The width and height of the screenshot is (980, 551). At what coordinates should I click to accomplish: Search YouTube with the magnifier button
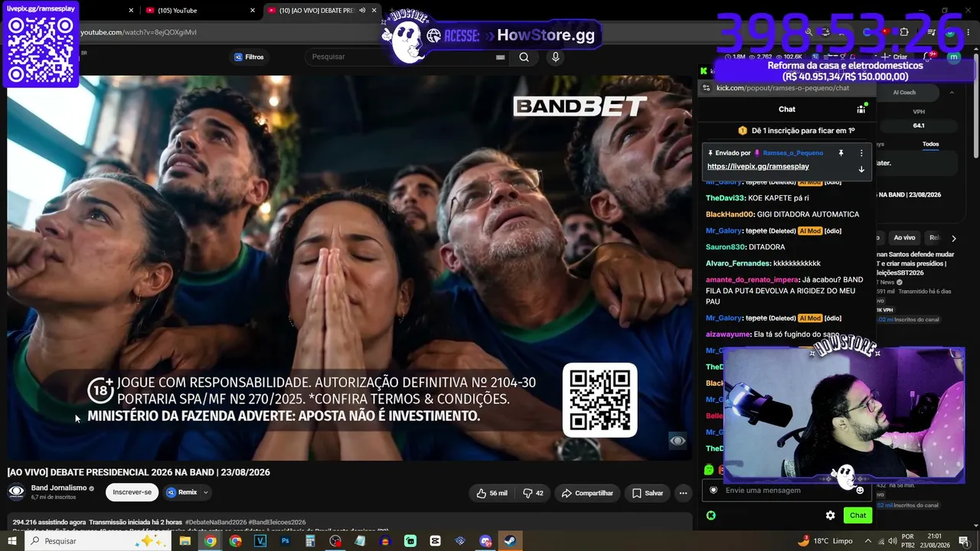point(524,57)
